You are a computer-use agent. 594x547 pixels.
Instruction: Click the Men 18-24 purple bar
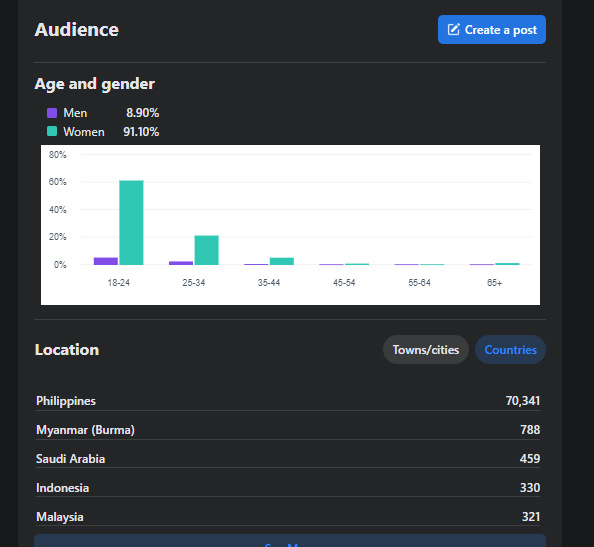coord(106,261)
